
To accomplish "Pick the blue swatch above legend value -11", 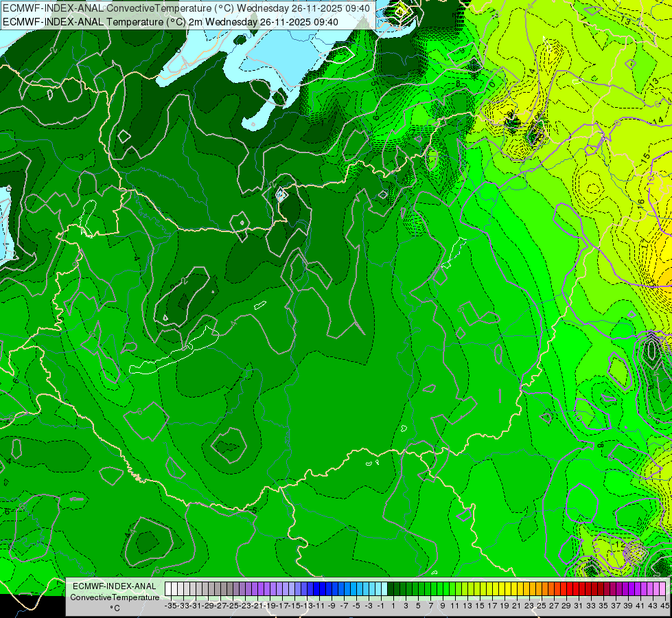I will [316, 588].
